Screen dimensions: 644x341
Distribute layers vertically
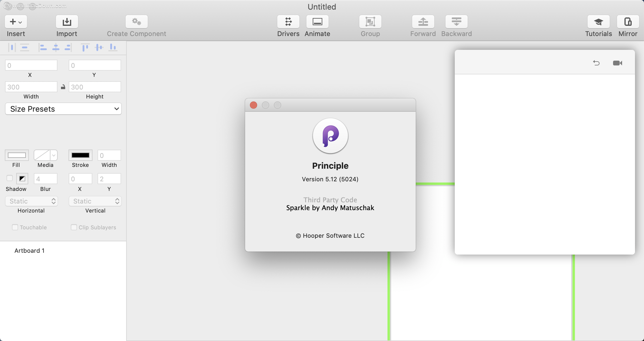(x=25, y=47)
